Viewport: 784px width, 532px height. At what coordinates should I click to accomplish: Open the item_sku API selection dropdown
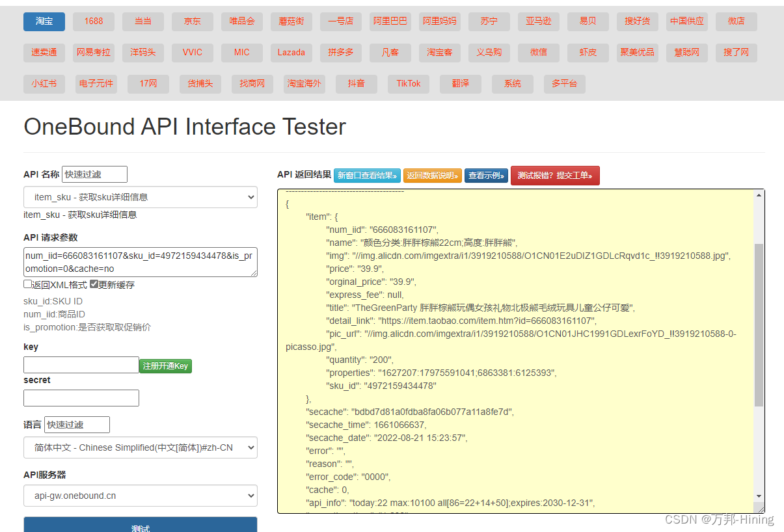pos(141,197)
